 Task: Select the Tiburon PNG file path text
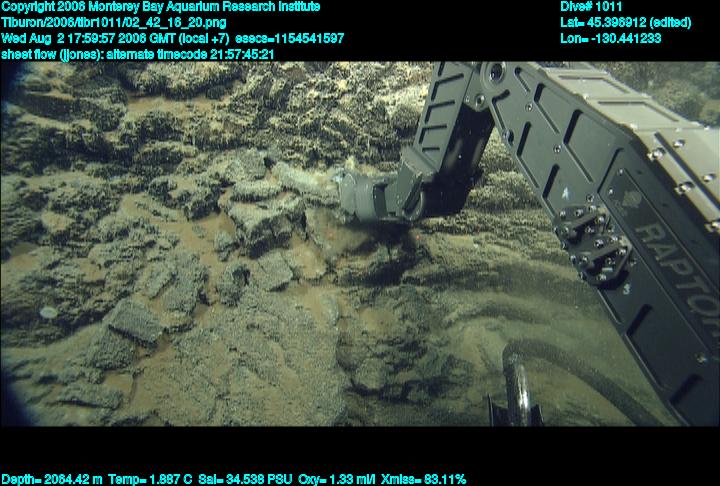tap(113, 22)
